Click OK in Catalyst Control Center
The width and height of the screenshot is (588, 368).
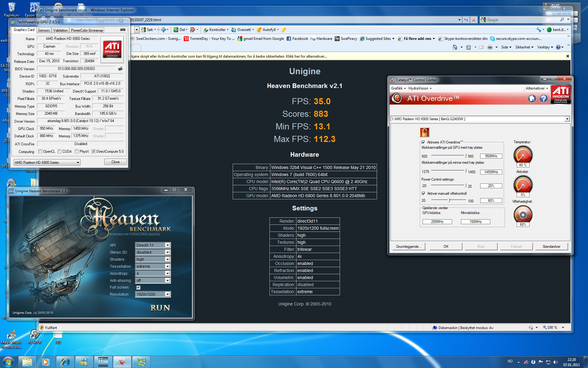click(446, 247)
